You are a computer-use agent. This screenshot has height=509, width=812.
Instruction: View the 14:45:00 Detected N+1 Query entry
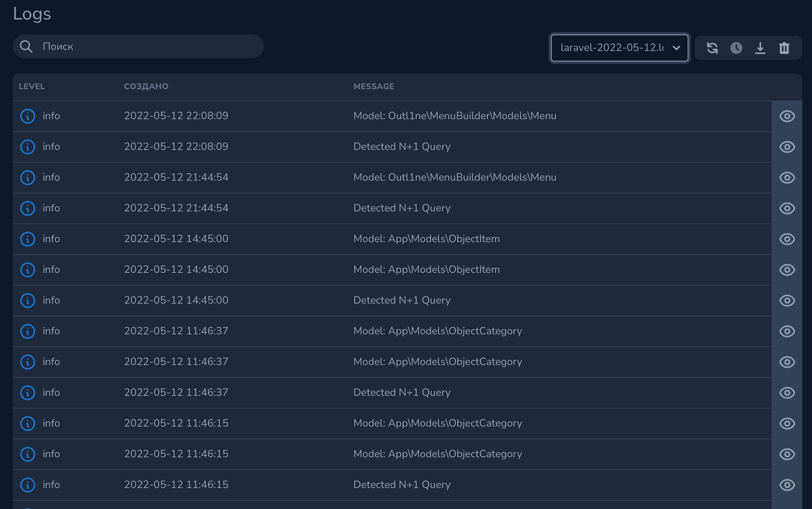pyautogui.click(x=787, y=301)
